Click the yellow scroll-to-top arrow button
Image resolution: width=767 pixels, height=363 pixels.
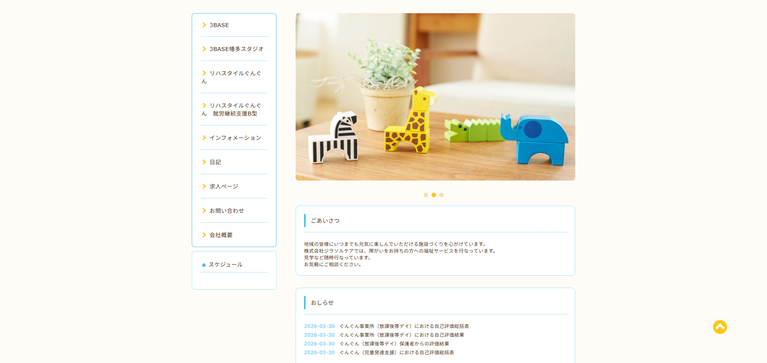[720, 327]
